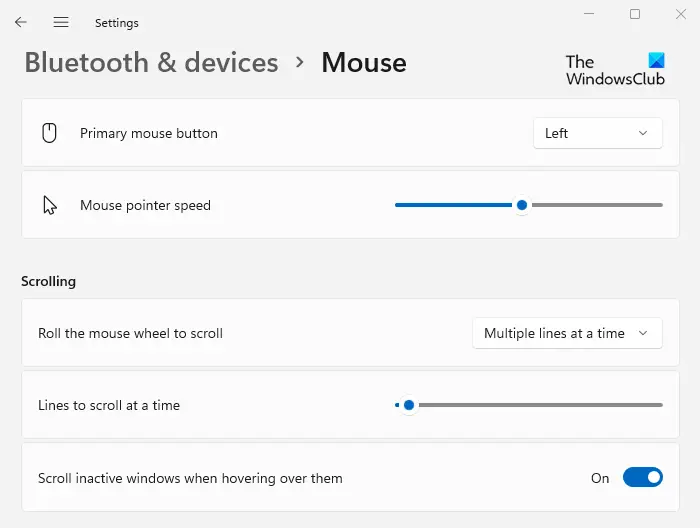Expand the Multiple lines at a time dropdown
The width and height of the screenshot is (700, 528).
567,333
